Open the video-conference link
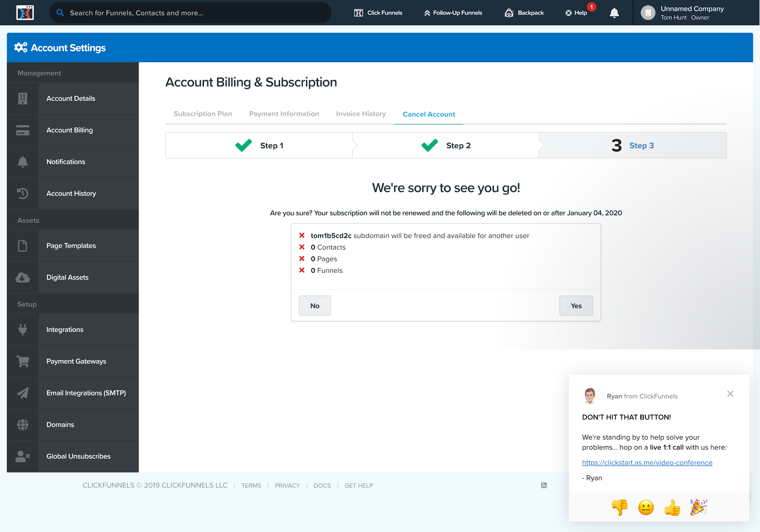 [x=647, y=462]
